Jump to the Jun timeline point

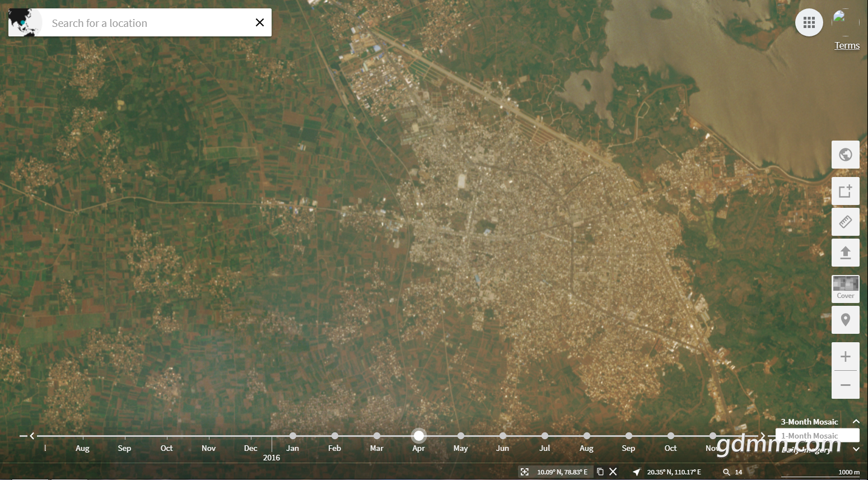coord(503,436)
